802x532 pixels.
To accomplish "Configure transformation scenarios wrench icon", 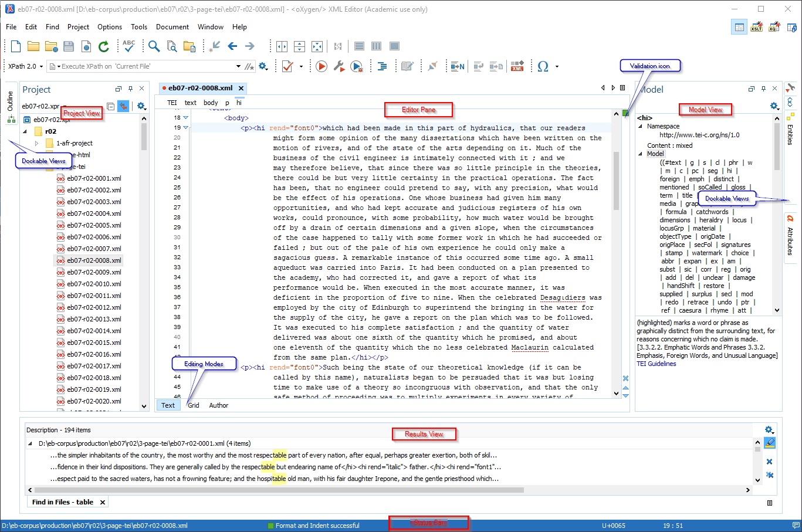I will point(339,66).
